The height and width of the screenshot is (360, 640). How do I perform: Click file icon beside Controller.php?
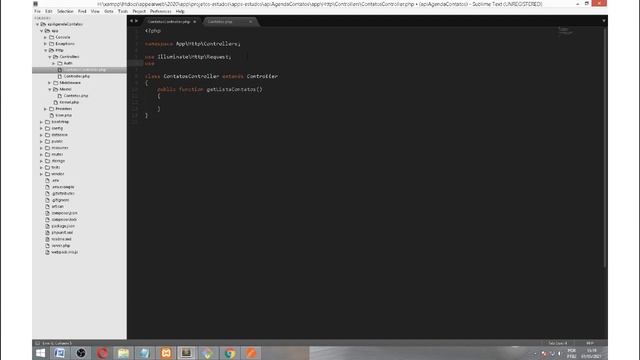60,76
